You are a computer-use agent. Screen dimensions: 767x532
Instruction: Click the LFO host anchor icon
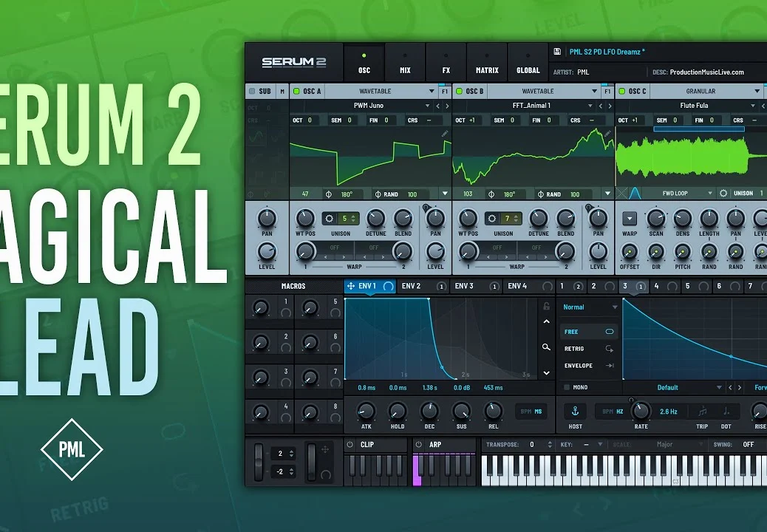pos(575,412)
